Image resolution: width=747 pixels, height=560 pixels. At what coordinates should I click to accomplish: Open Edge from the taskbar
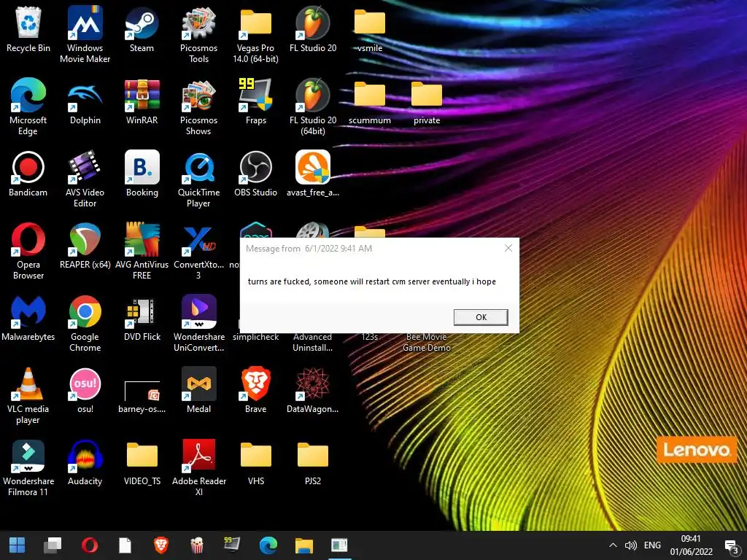coord(268,545)
